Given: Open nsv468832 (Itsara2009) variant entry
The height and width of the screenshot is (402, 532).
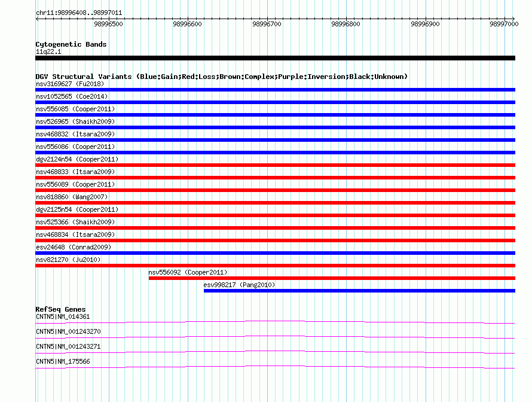Looking at the screenshot, I should coord(75,134).
